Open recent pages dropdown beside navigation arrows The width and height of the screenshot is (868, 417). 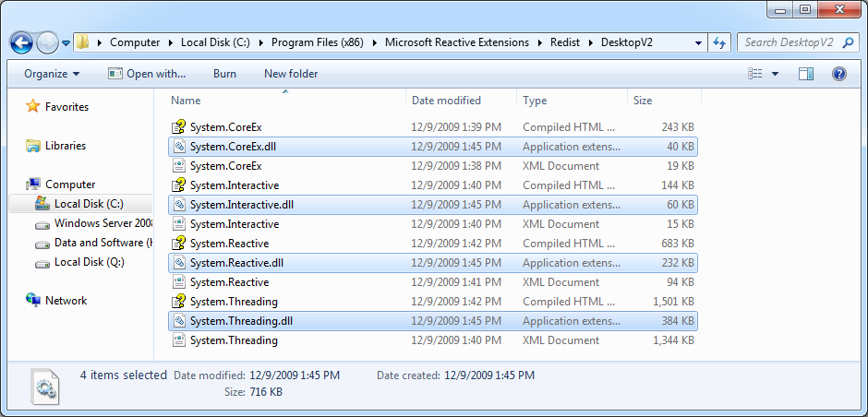pos(66,43)
